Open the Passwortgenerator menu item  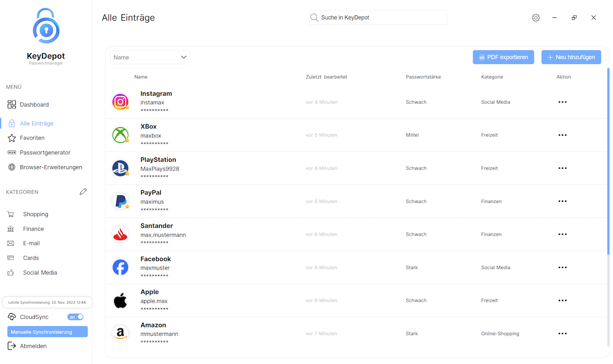[x=45, y=153]
